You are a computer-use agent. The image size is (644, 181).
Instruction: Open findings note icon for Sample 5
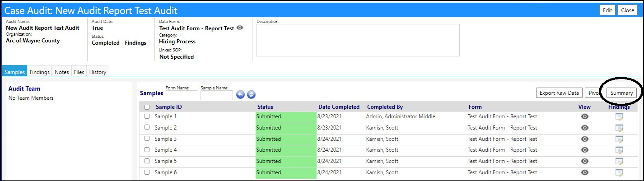click(x=619, y=162)
